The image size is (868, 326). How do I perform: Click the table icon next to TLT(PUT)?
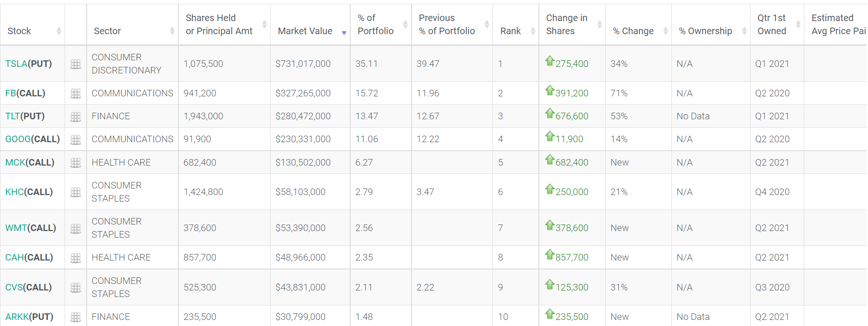[75, 116]
